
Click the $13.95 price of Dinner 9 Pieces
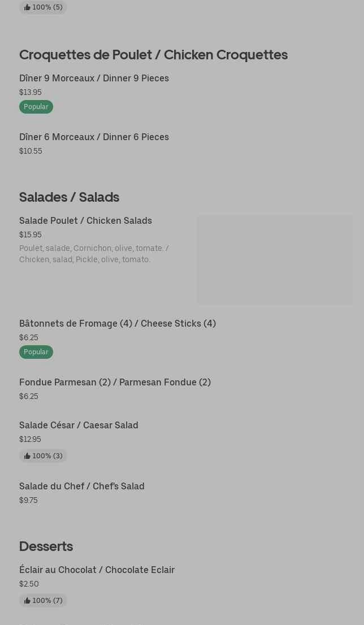[31, 93]
